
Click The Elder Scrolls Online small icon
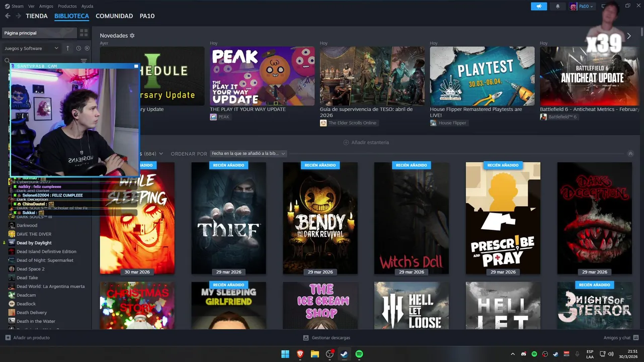323,123
